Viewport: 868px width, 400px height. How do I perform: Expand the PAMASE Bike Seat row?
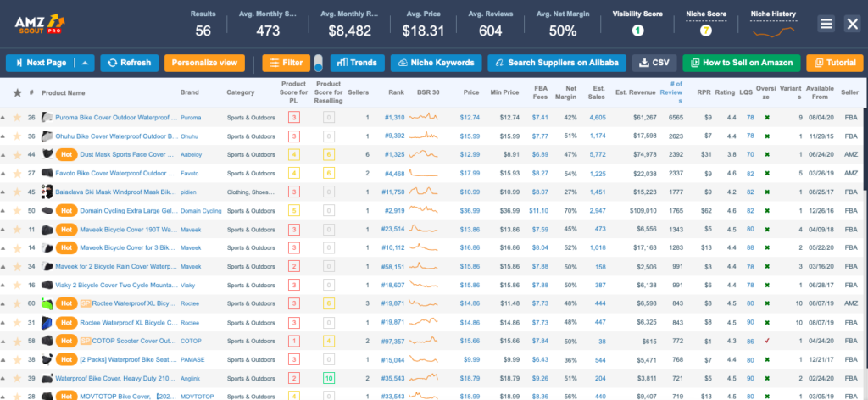pyautogui.click(x=3, y=359)
